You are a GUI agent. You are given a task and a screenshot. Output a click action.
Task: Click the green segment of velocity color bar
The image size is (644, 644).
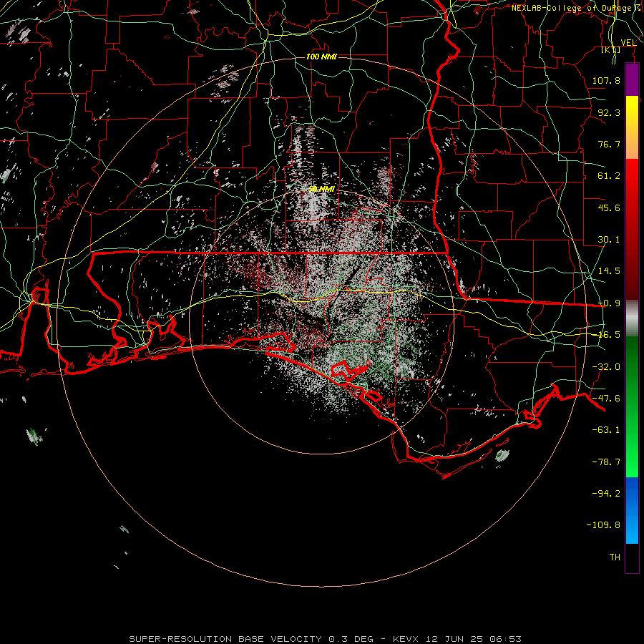click(x=632, y=406)
